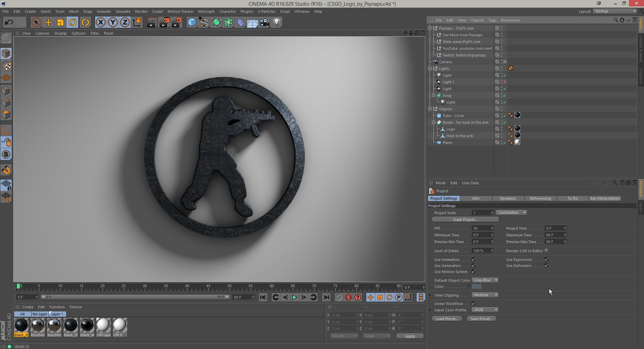Select Points mode icon
The image size is (644, 349).
pos(6,90)
